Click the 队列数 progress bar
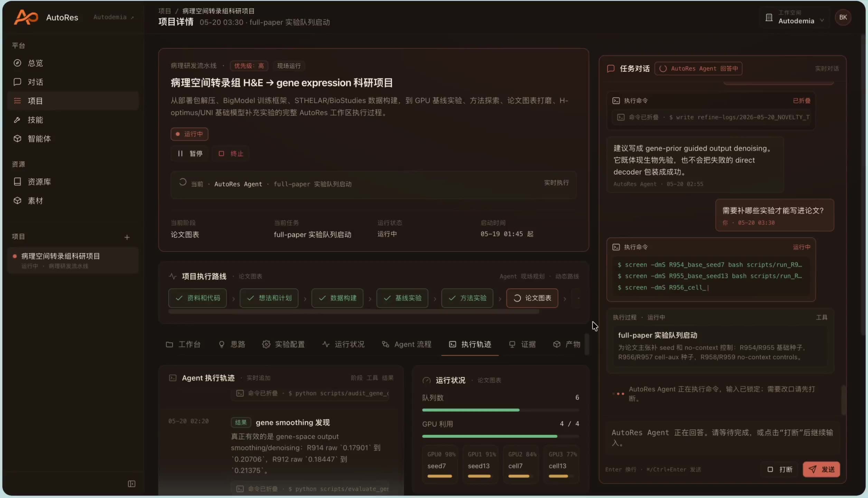The image size is (868, 498). click(500, 410)
